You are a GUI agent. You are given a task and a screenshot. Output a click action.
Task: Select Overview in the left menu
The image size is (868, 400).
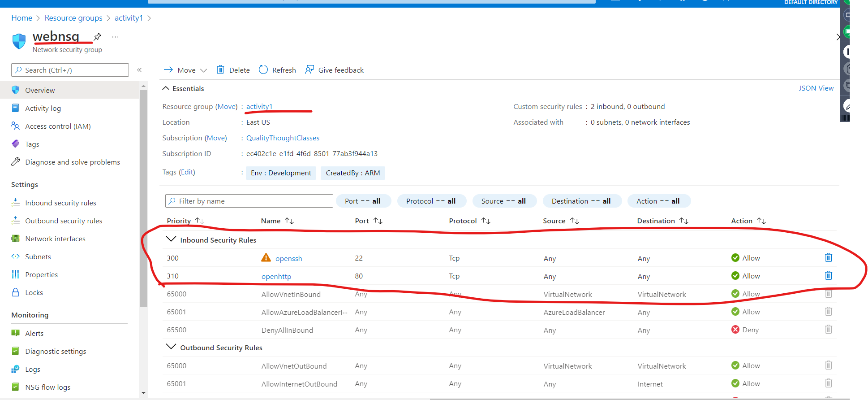[x=69, y=90]
